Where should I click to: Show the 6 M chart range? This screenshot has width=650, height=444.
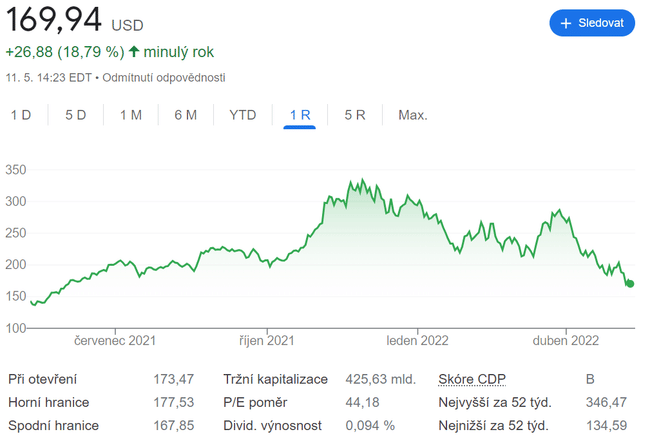click(x=185, y=115)
